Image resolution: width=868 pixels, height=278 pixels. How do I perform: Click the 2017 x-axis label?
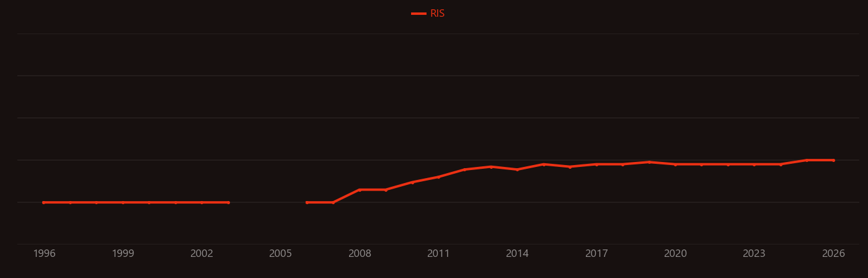pyautogui.click(x=596, y=254)
